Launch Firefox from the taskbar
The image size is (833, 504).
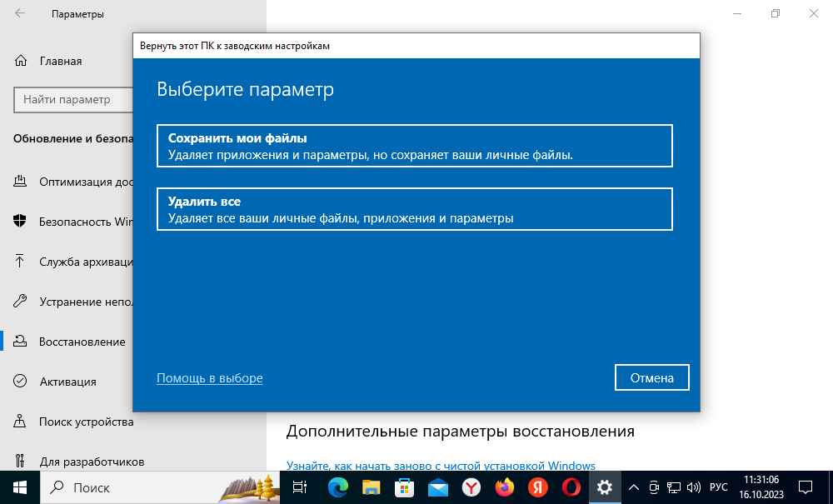click(x=505, y=487)
